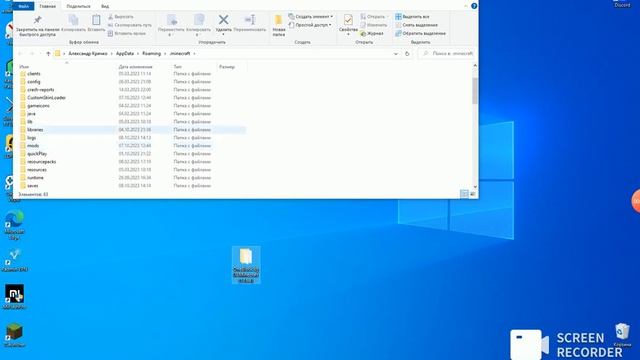Open the Копировать в (Copy to) menu
The height and width of the screenshot is (360, 640).
(198, 25)
